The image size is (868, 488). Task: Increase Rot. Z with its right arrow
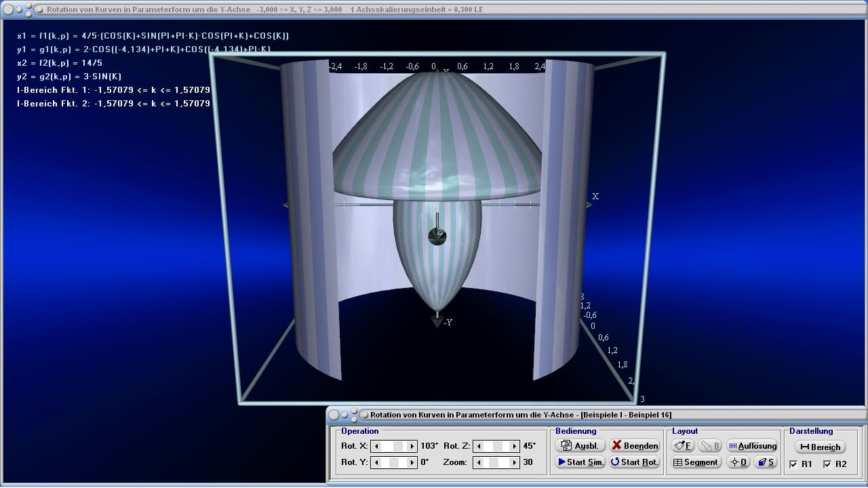[x=513, y=446]
